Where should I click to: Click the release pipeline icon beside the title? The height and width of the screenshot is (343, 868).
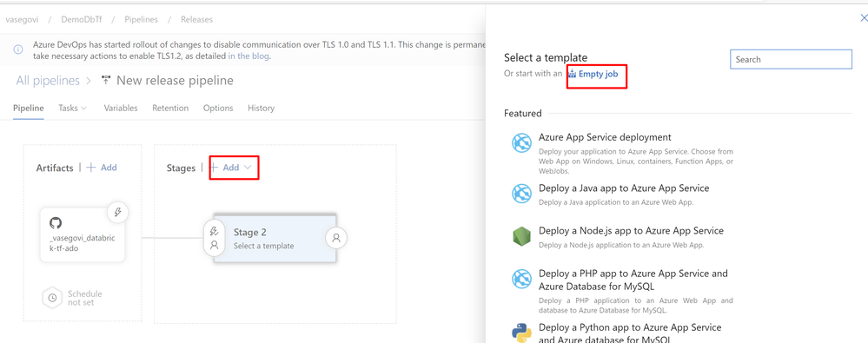click(x=106, y=81)
